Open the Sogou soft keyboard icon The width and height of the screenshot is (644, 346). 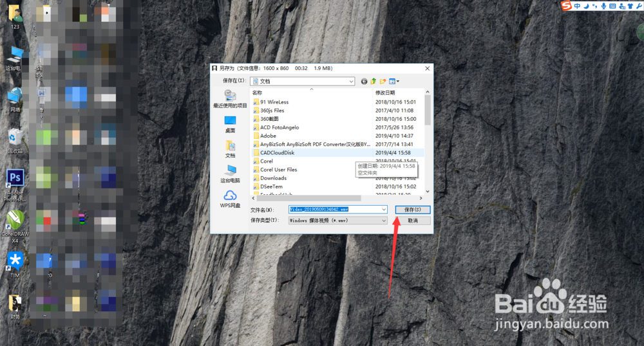(x=612, y=6)
